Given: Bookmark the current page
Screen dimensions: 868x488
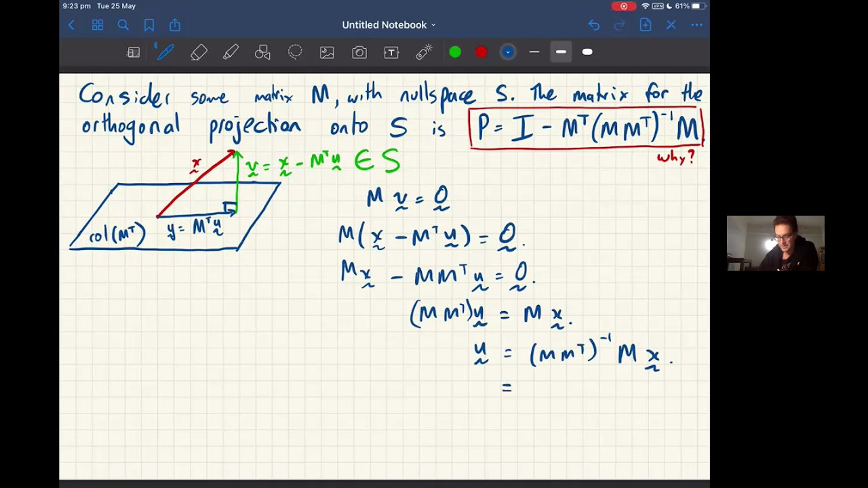Looking at the screenshot, I should 149,25.
